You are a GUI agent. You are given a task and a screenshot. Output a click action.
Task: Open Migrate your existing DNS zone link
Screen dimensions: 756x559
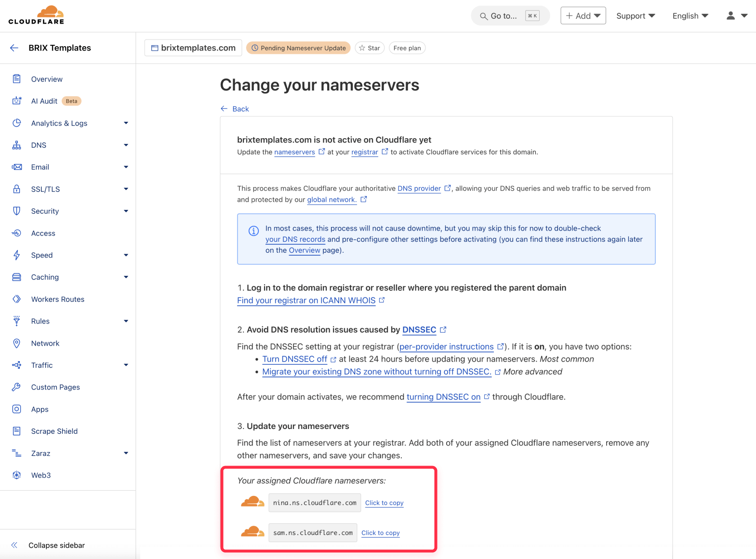pyautogui.click(x=377, y=372)
